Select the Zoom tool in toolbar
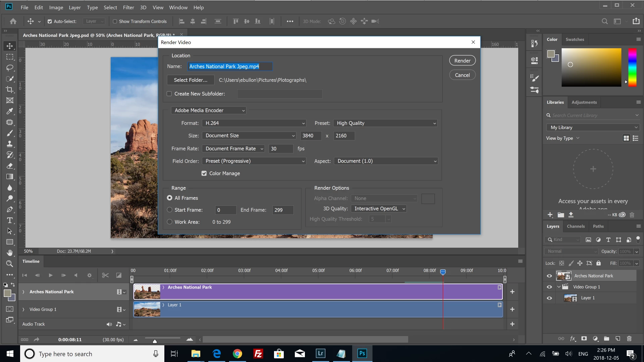 click(10, 264)
